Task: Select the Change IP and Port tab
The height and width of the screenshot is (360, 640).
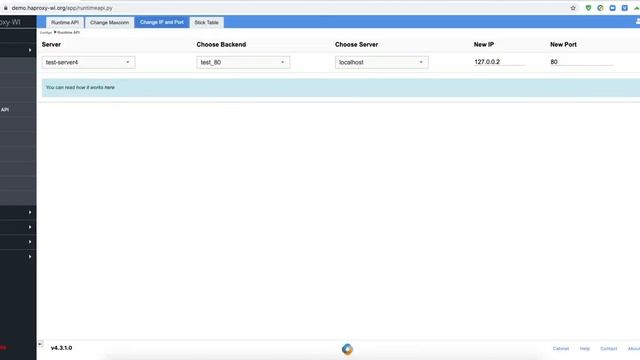Action: [x=162, y=22]
